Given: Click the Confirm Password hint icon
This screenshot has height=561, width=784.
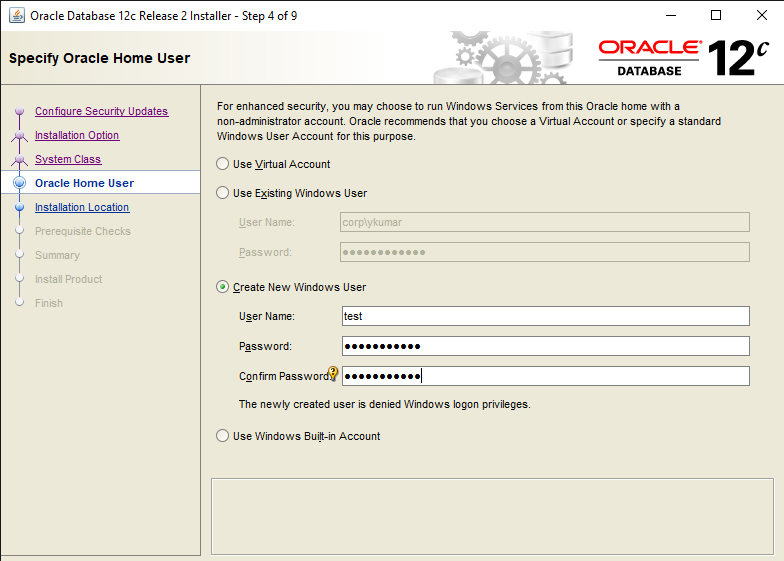Looking at the screenshot, I should pyautogui.click(x=334, y=374).
